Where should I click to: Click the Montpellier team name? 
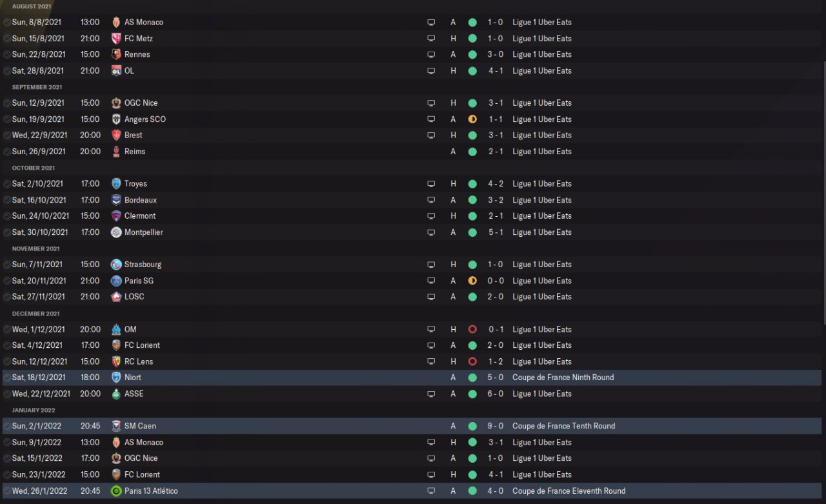[x=144, y=232]
